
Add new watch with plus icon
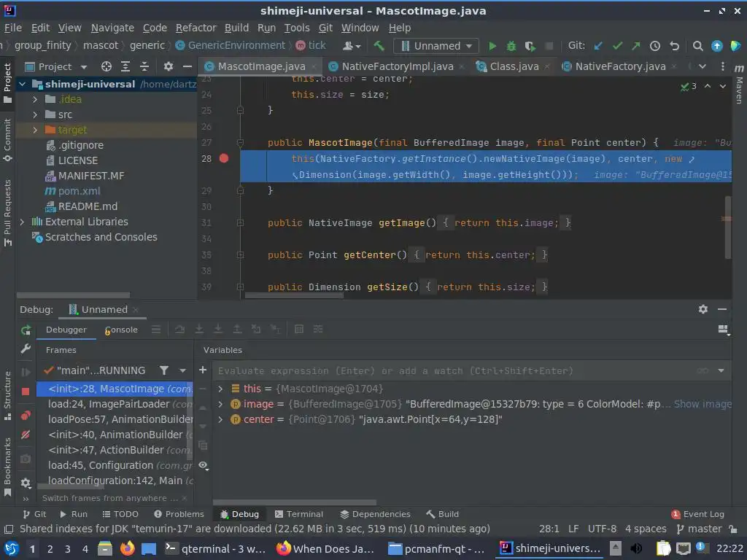[x=203, y=370]
